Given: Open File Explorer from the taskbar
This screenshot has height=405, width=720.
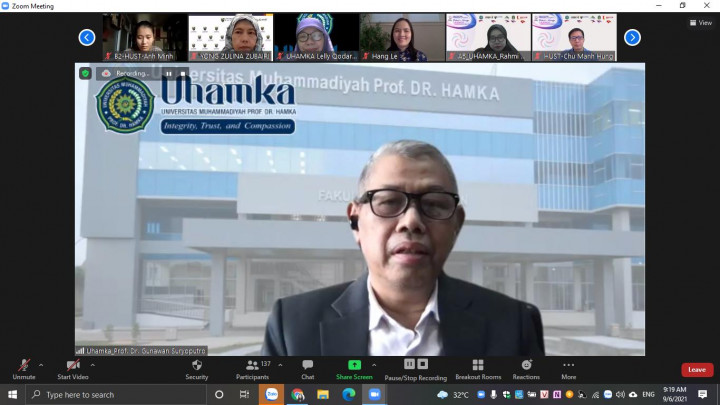Looking at the screenshot, I should click(323, 394).
